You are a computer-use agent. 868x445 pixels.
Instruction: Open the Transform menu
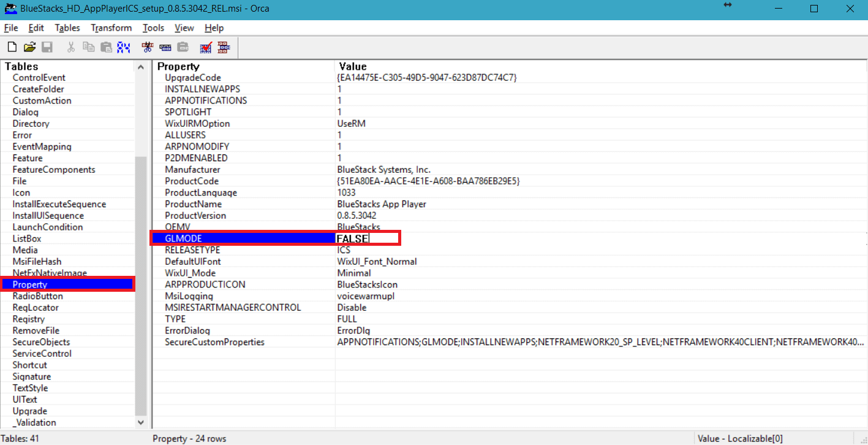(x=111, y=28)
